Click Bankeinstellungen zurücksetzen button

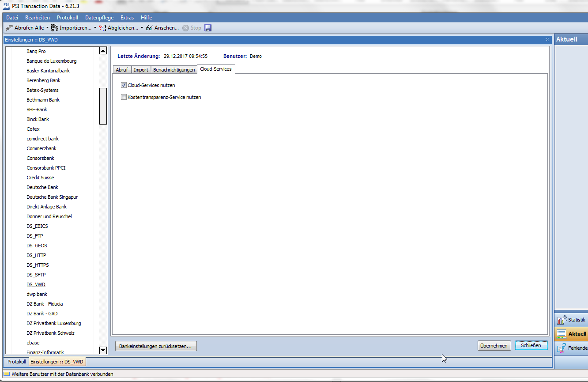click(155, 346)
